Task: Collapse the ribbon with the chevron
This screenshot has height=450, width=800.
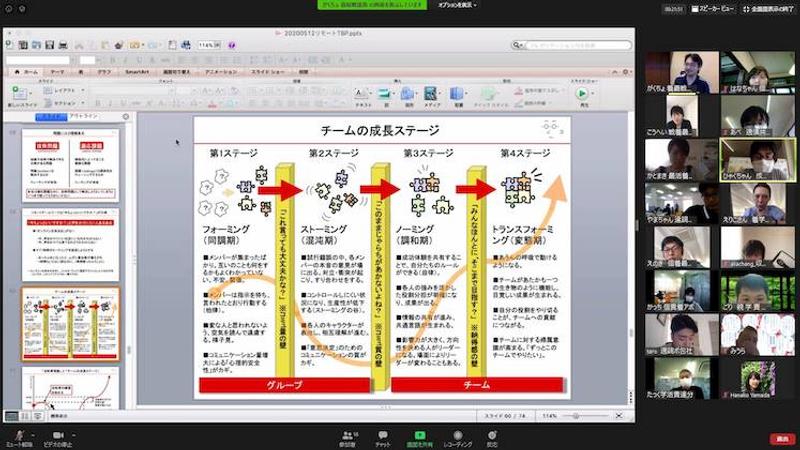Action: pos(615,72)
